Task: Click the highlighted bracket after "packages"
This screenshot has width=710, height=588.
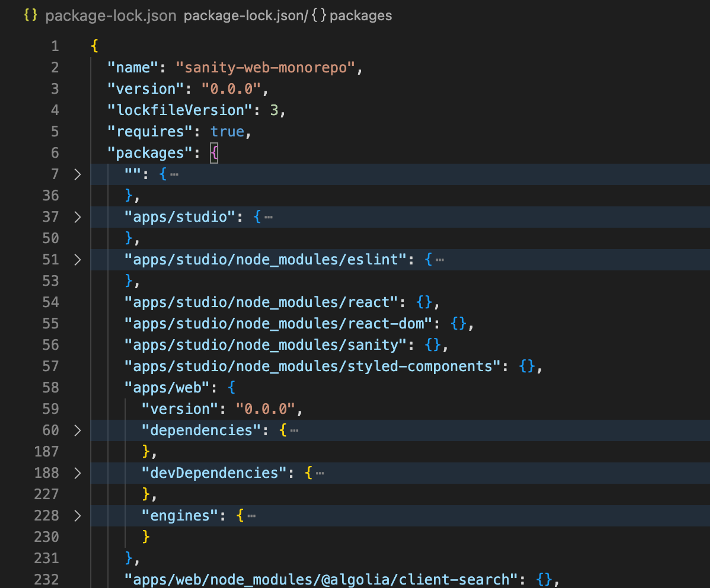Action: [x=214, y=153]
